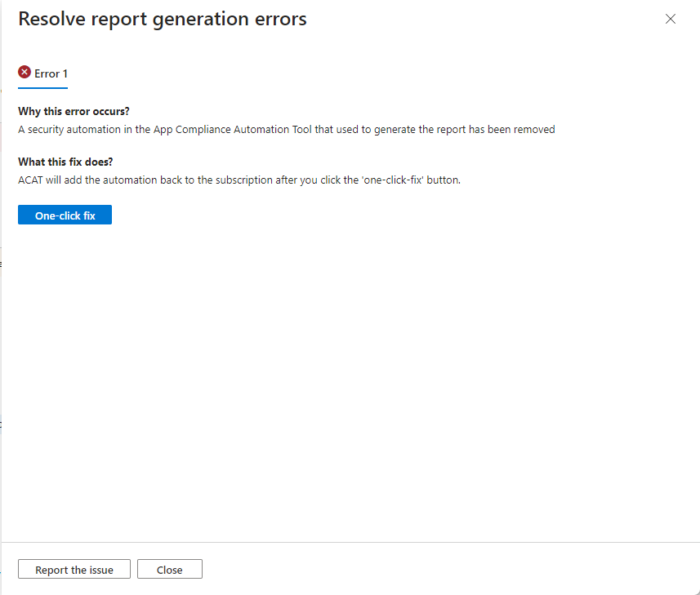Click the "App Compliance Automation Tool" text
The height and width of the screenshot is (595, 700).
pos(222,129)
